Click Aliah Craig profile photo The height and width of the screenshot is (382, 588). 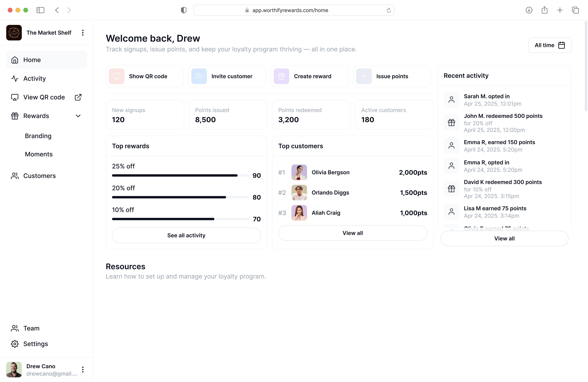click(299, 213)
